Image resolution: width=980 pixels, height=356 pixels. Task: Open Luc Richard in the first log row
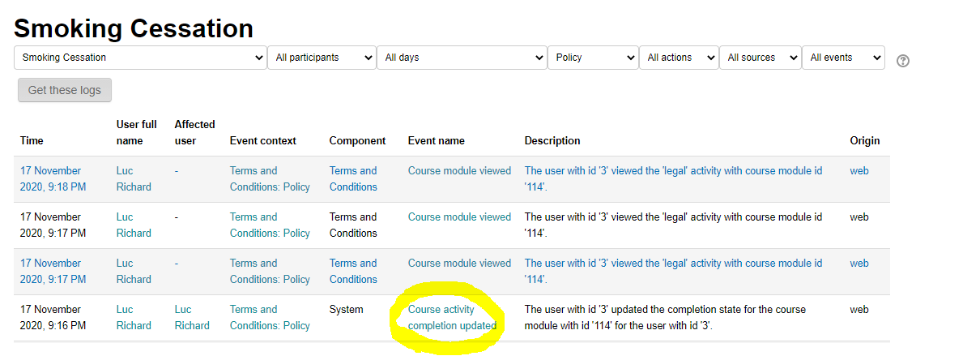coord(133,178)
